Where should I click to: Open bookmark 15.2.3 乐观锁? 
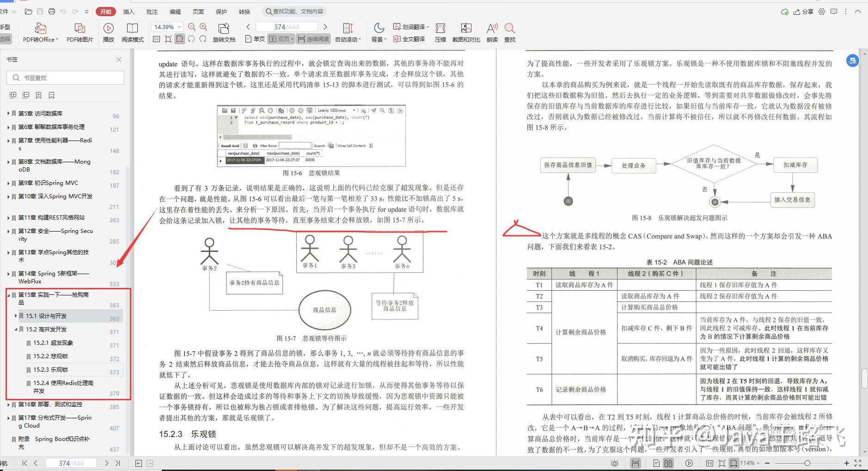click(x=50, y=370)
